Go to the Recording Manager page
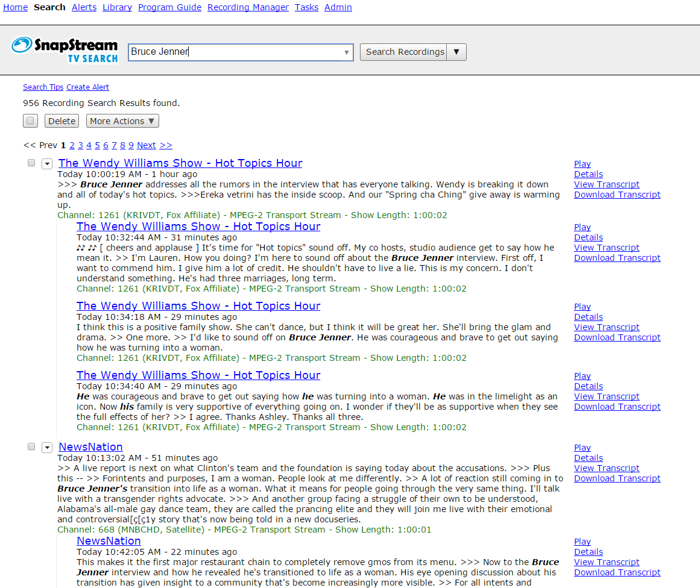Image resolution: width=700 pixels, height=588 pixels. pyautogui.click(x=248, y=7)
